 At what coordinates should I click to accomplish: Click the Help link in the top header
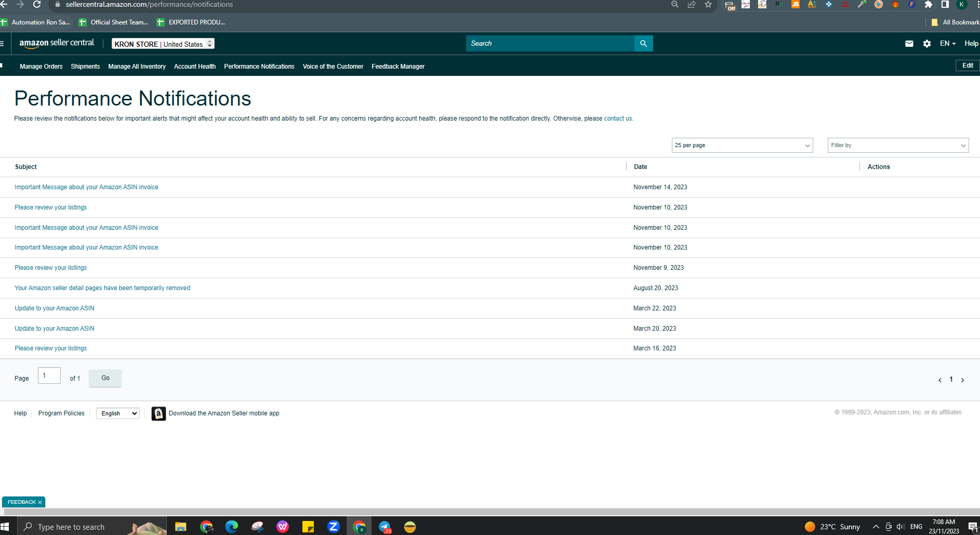pyautogui.click(x=972, y=44)
